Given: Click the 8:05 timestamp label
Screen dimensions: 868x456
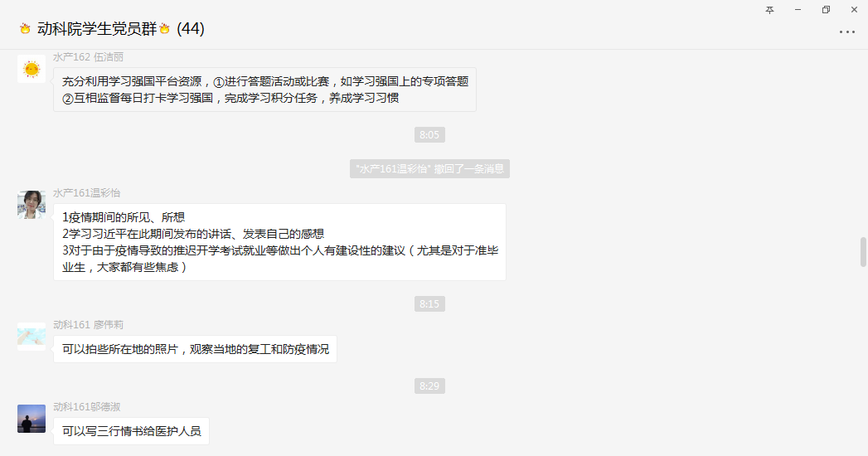Looking at the screenshot, I should point(429,134).
